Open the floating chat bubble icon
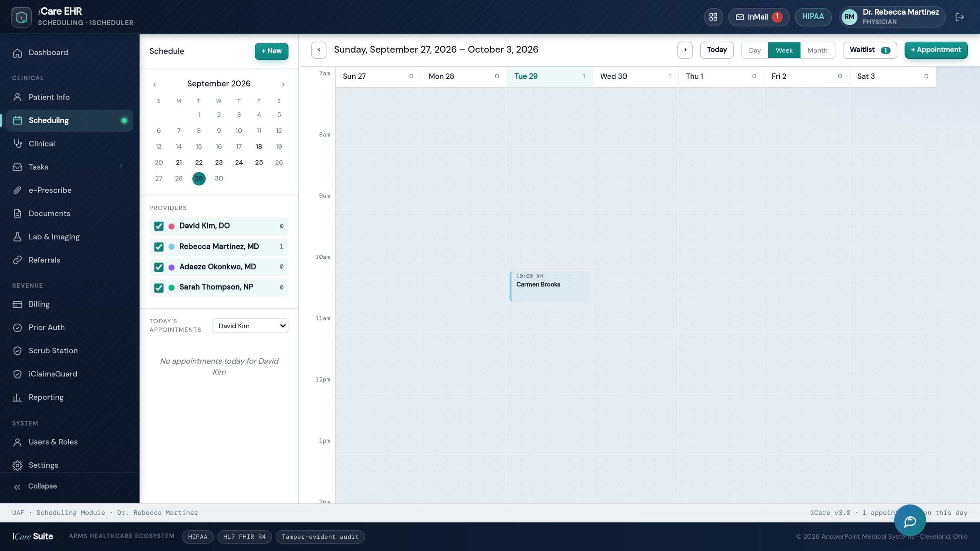The image size is (980, 551). tap(910, 521)
